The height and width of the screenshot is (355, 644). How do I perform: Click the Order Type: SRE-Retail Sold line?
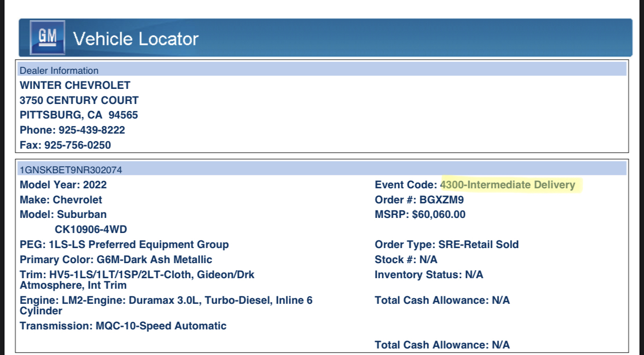[x=447, y=245]
